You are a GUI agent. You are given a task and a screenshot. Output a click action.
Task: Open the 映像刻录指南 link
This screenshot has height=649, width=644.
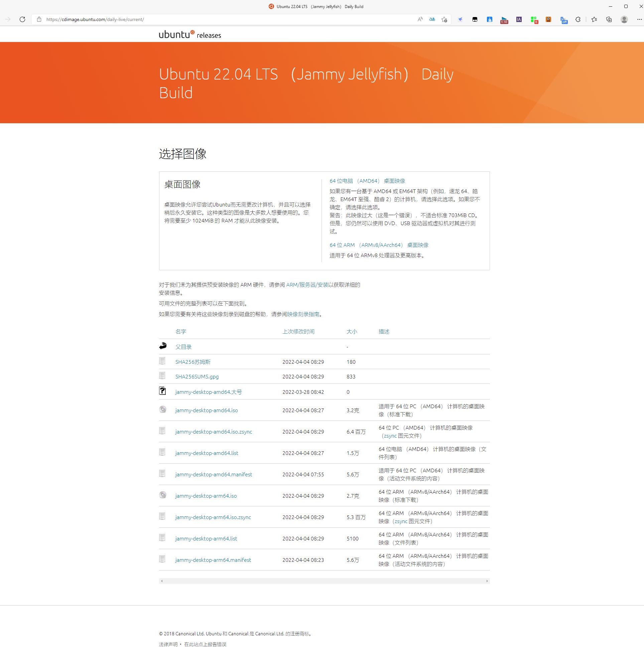pyautogui.click(x=303, y=314)
